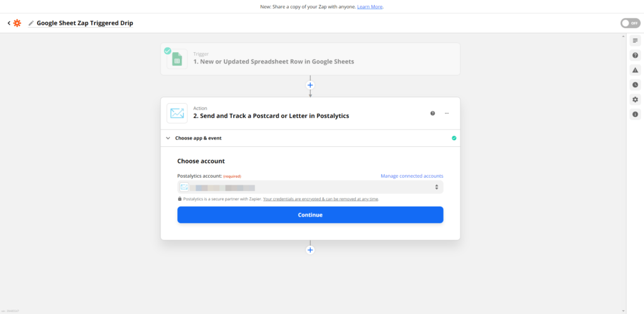Edit Zap name with pencil icon
The width and height of the screenshot is (644, 314).
pyautogui.click(x=31, y=23)
